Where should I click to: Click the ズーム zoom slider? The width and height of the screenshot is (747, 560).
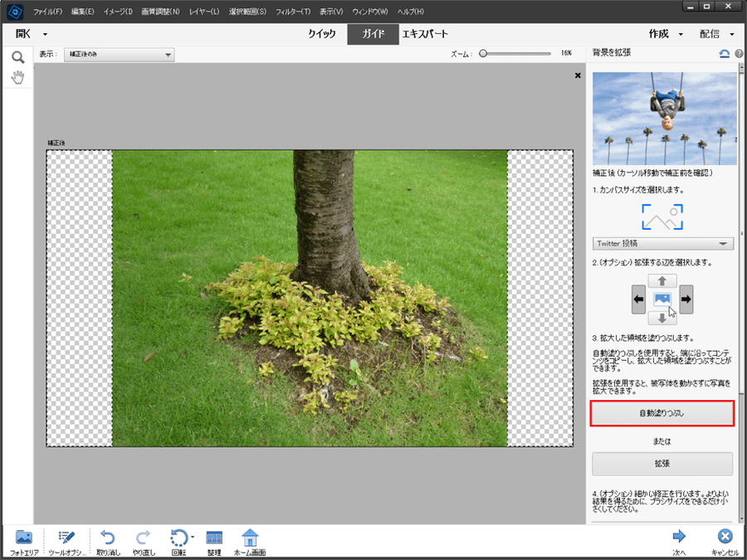point(515,53)
